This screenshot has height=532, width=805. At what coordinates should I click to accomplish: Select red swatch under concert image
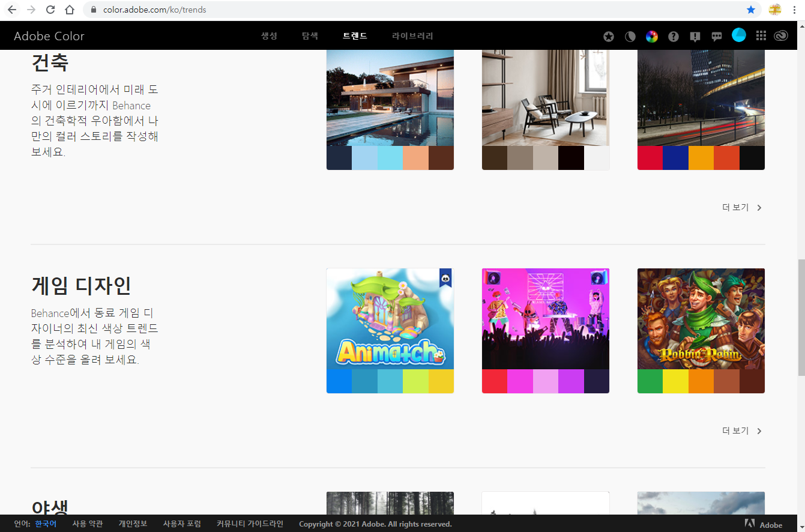click(x=495, y=381)
